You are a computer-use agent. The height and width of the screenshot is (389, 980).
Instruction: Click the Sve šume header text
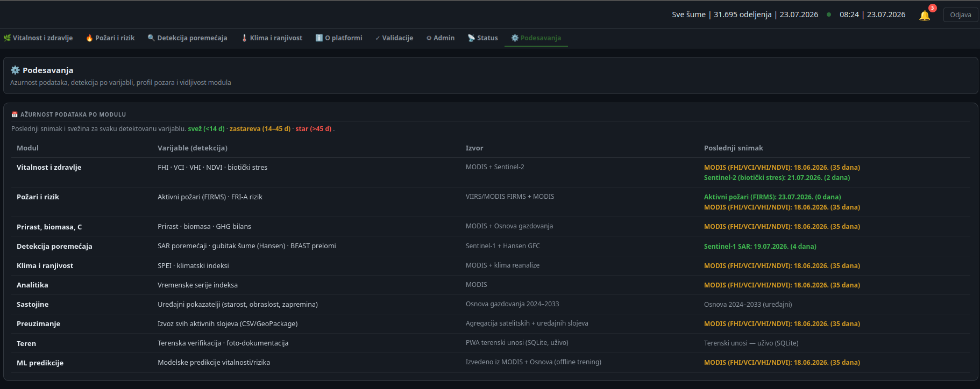[x=688, y=15]
